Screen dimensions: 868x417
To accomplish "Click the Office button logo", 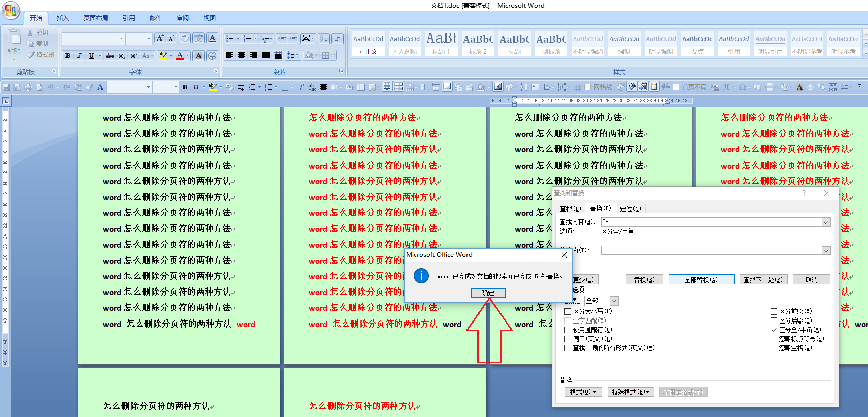I will click(x=11, y=10).
